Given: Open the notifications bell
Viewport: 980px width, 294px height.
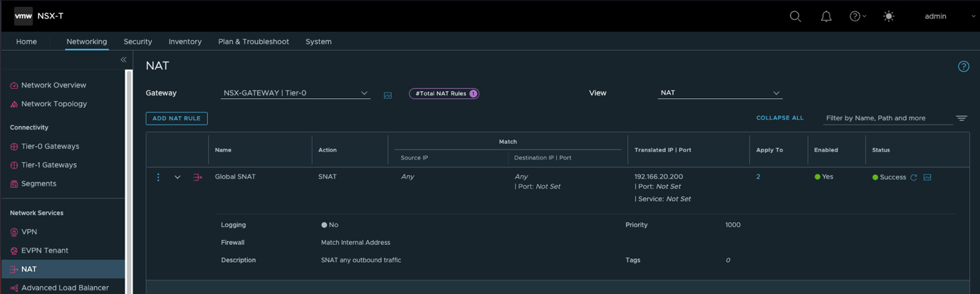Looking at the screenshot, I should pos(826,16).
